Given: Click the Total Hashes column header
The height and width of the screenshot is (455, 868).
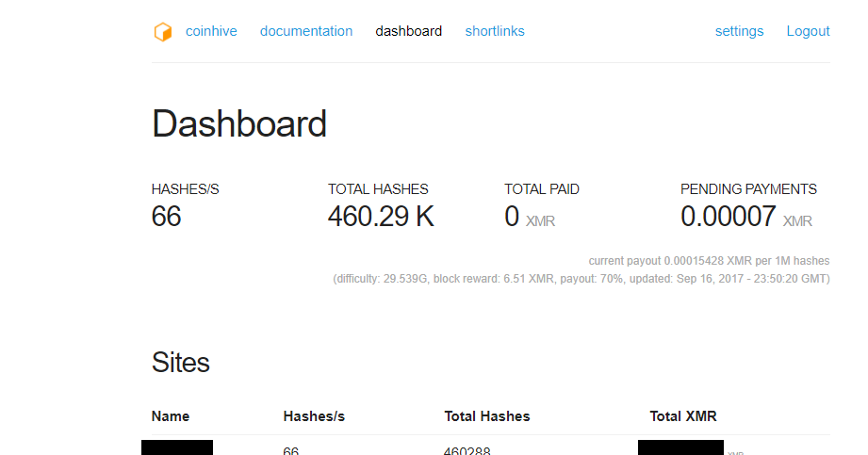Looking at the screenshot, I should pos(487,416).
